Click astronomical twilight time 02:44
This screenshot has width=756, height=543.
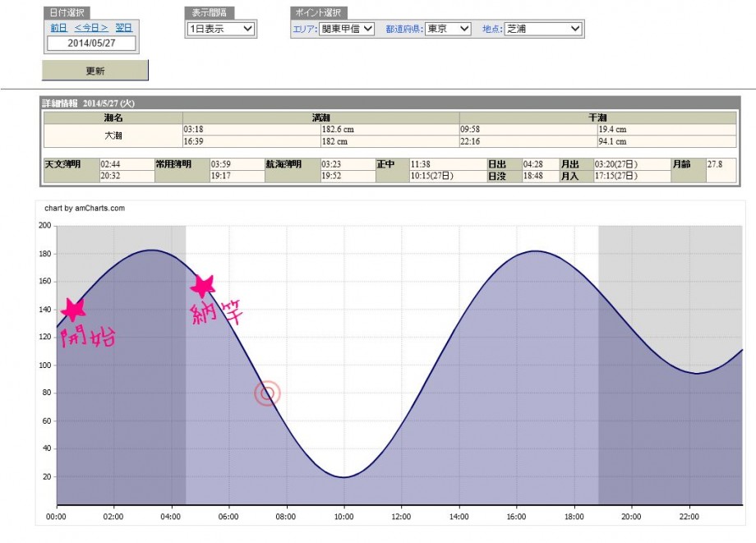point(127,163)
